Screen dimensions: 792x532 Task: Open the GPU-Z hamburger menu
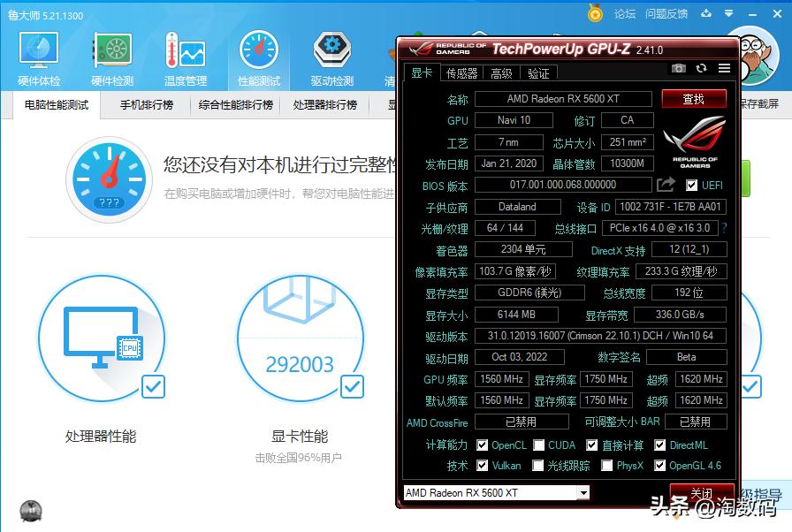[723, 68]
